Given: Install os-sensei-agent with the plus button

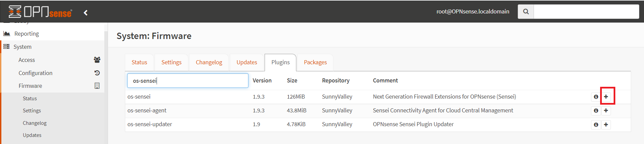Looking at the screenshot, I should point(606,110).
